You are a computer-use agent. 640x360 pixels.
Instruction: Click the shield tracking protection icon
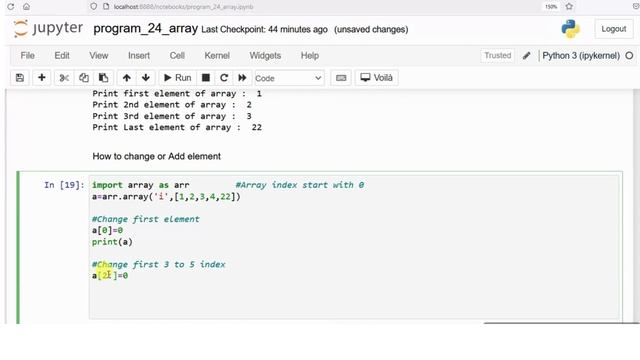coord(93,7)
